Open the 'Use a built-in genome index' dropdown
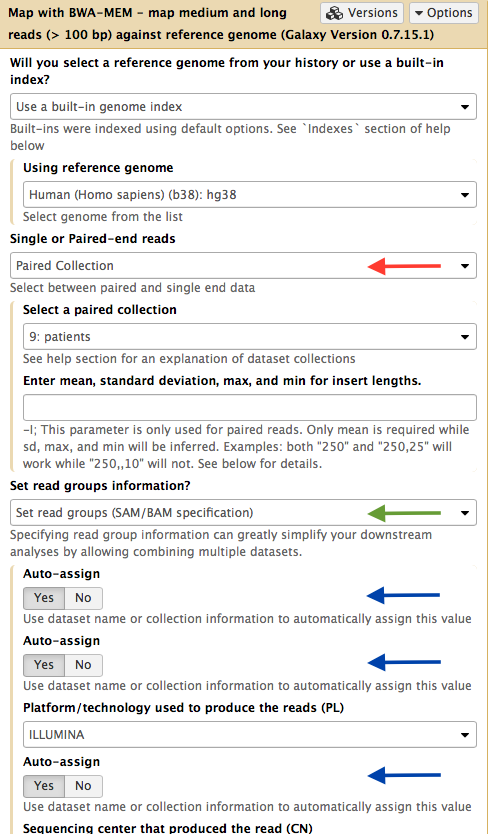This screenshot has width=488, height=834. point(243,106)
